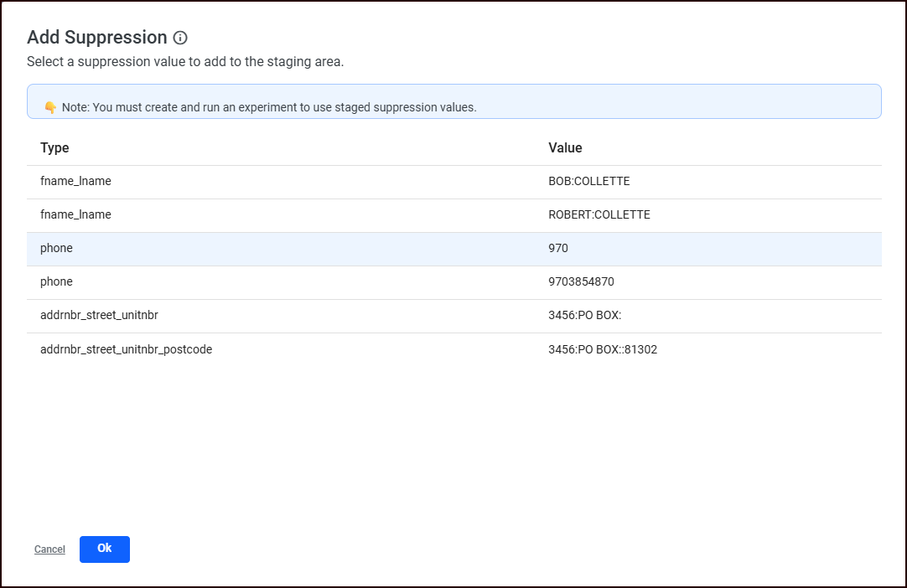Click the addrnbr_street_unitnbr type cell
907x588 pixels.
(99, 315)
